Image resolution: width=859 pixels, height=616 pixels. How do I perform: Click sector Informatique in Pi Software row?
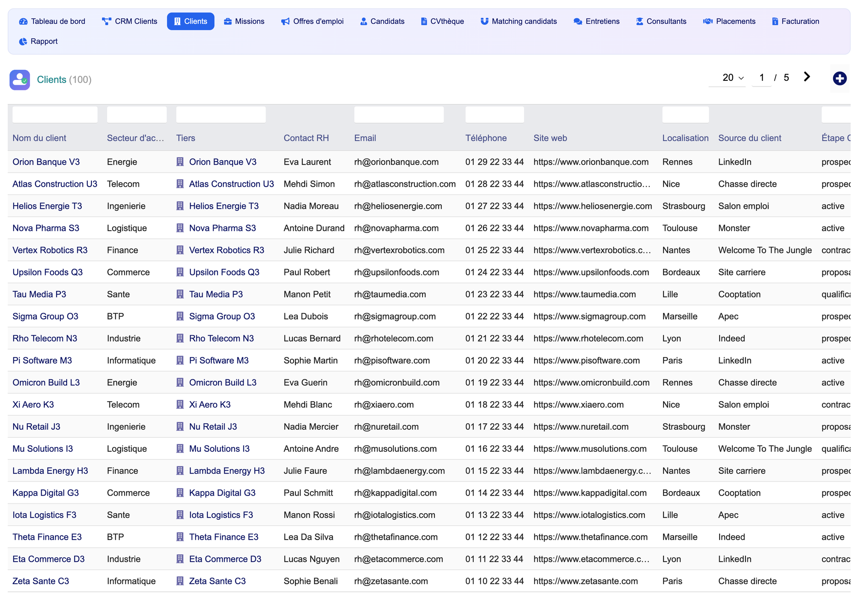click(131, 361)
